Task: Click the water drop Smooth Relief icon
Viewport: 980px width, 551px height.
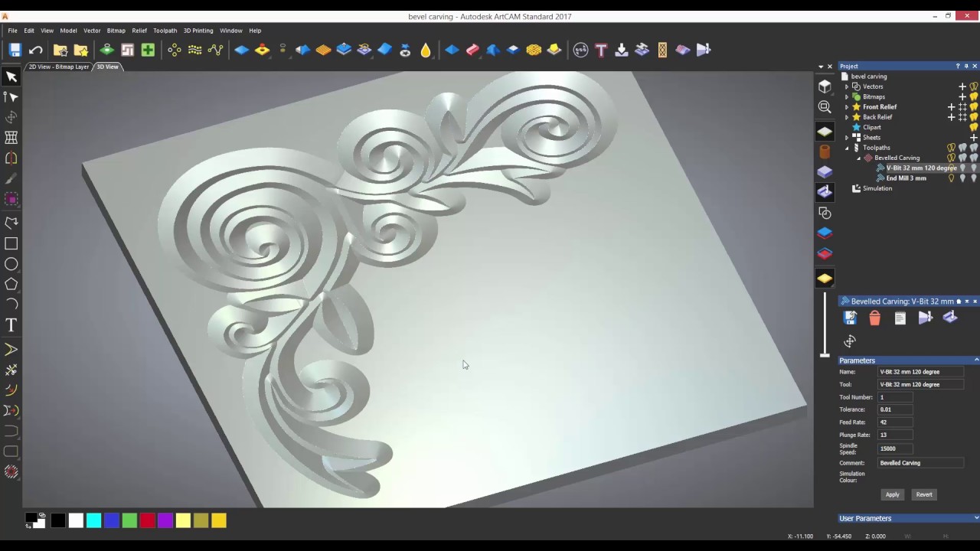Action: [426, 50]
